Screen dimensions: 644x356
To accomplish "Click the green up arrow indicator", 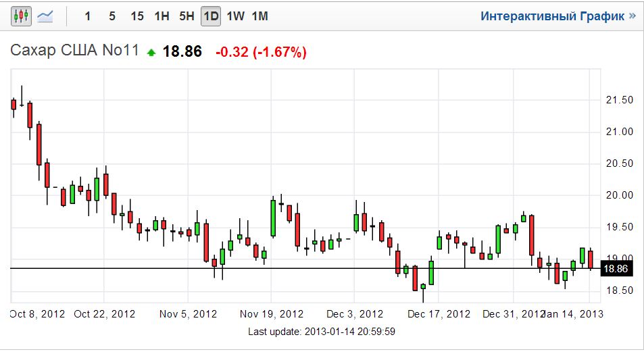I will [x=151, y=53].
